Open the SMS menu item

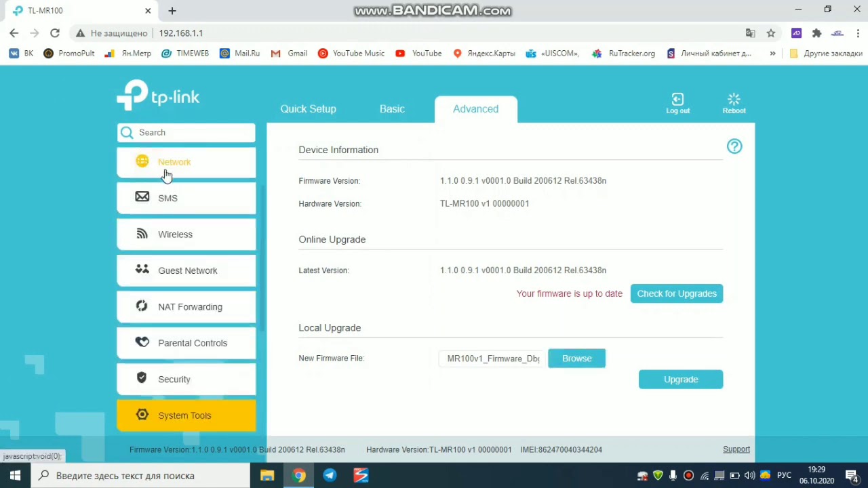click(x=186, y=198)
